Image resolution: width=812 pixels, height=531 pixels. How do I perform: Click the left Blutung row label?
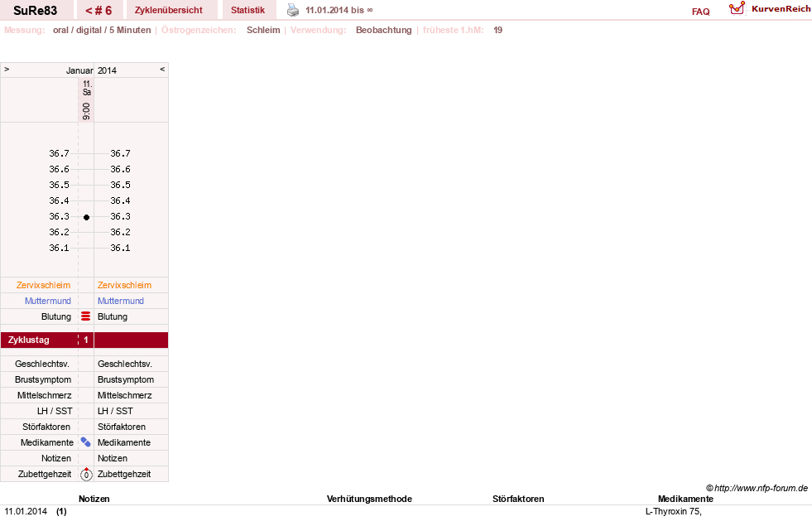tap(56, 316)
